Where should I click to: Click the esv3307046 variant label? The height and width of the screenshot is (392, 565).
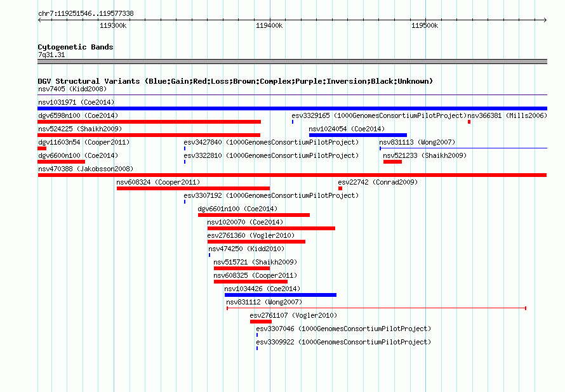(343, 329)
